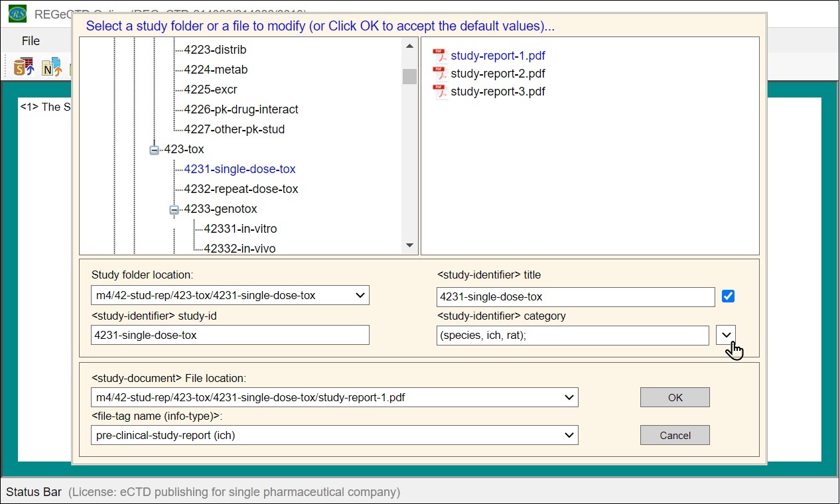Collapse the 4233-genotox tree node

(x=175, y=210)
